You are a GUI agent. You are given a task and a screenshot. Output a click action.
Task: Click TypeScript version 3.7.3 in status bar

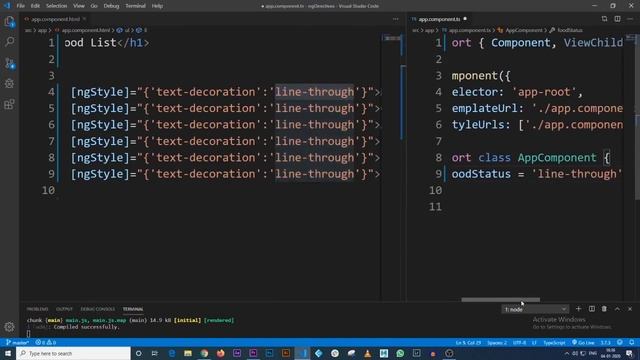tap(606, 342)
